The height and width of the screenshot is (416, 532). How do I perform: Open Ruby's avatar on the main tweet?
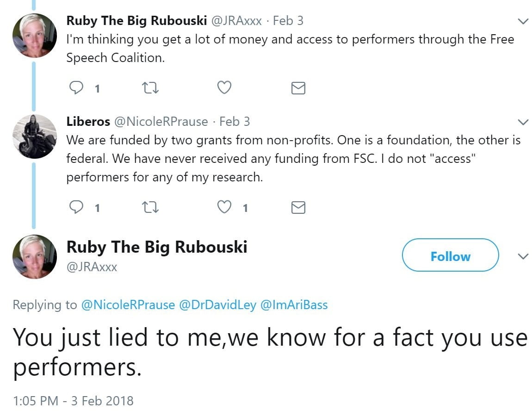click(x=34, y=257)
